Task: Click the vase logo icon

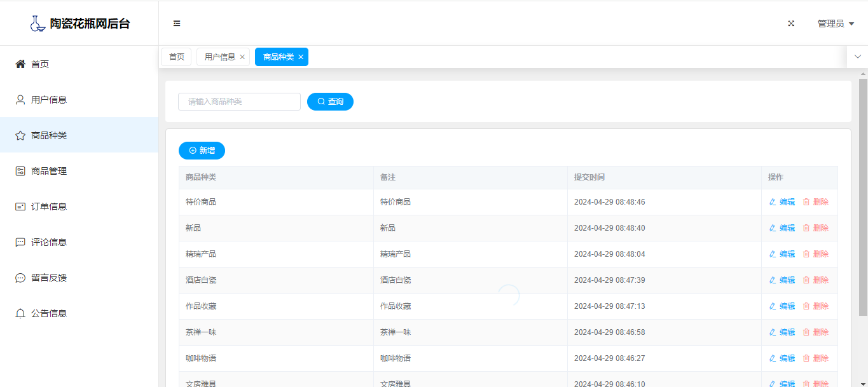Action: point(38,24)
